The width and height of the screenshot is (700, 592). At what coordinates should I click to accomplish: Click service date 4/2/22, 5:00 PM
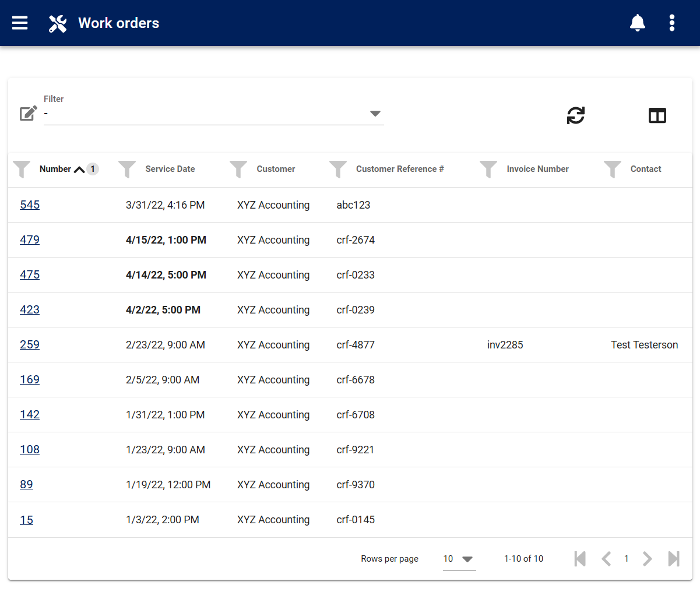(163, 309)
